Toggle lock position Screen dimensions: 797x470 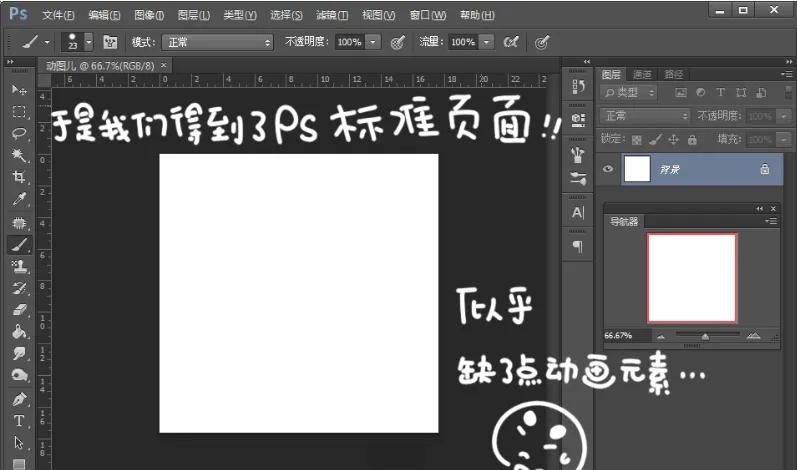coord(673,139)
